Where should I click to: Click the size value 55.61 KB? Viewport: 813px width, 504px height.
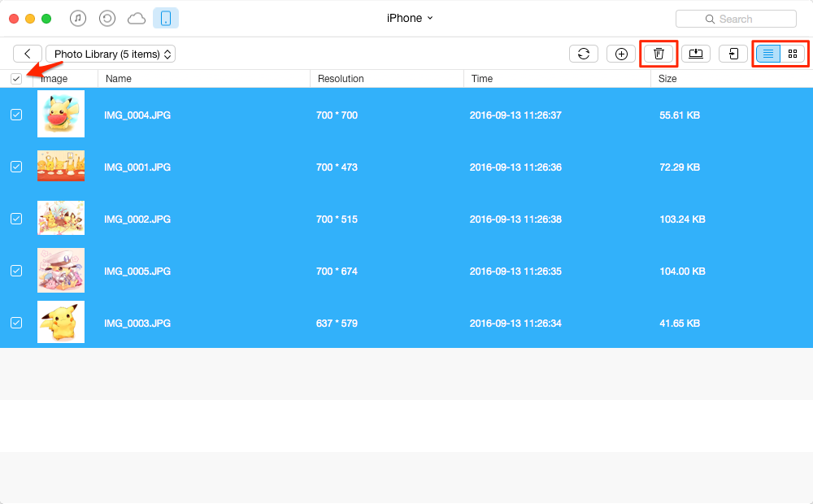coord(680,115)
